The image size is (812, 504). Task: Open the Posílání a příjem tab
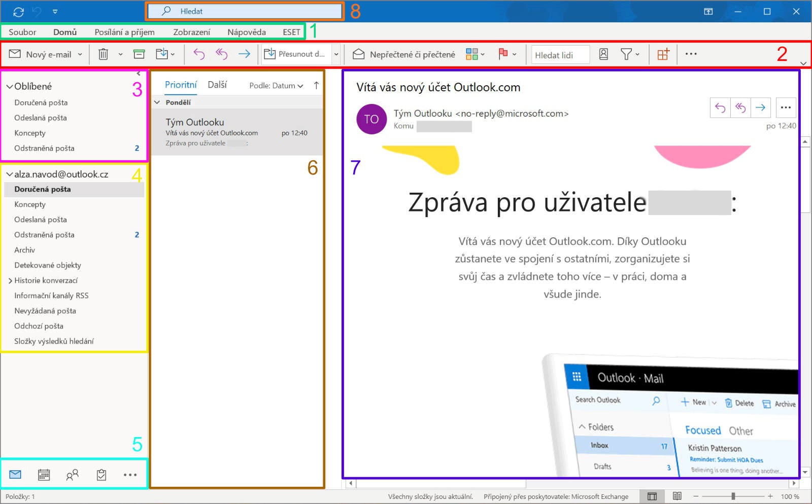(124, 32)
